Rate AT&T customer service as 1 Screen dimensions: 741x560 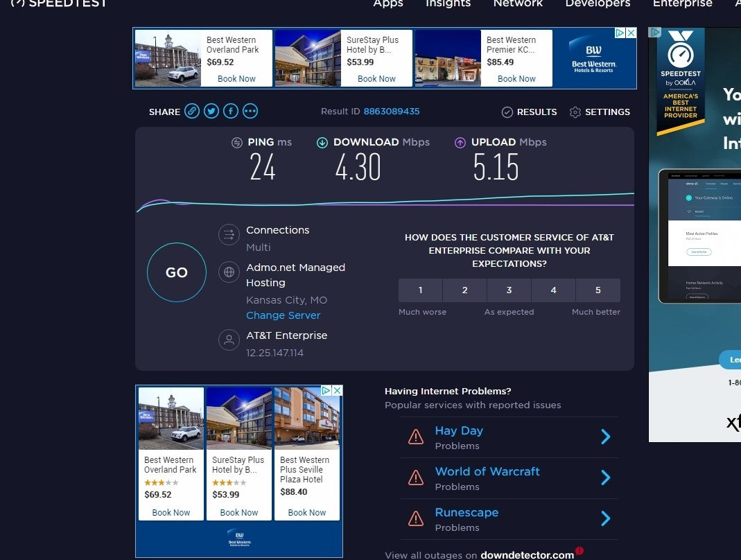click(x=420, y=290)
